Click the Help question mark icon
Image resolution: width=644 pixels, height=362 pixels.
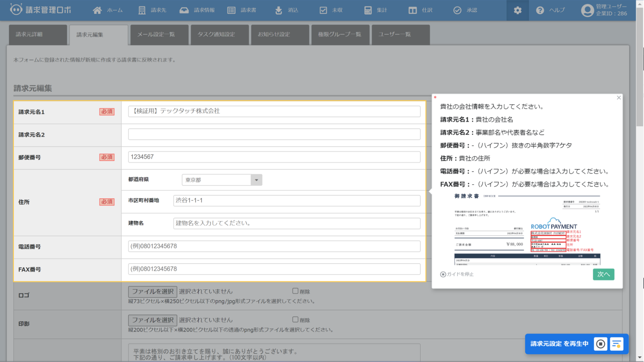click(x=540, y=10)
